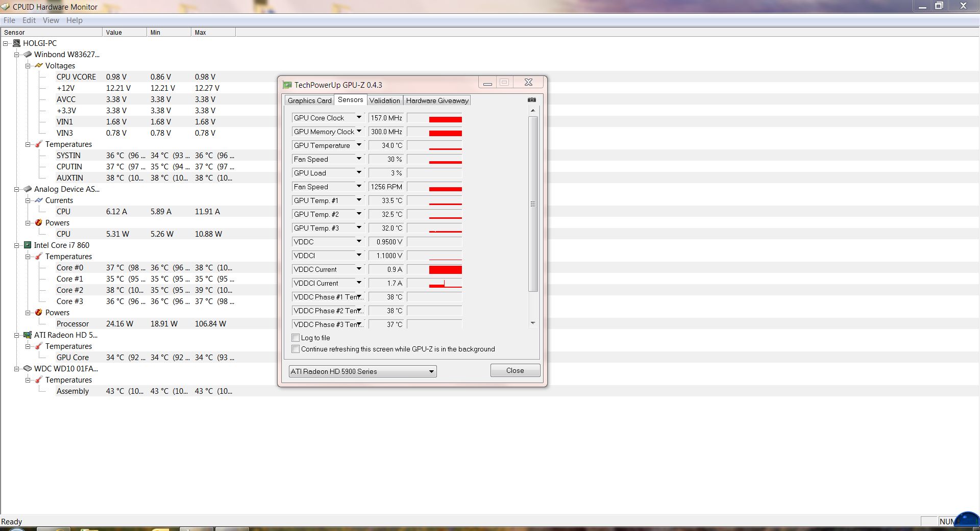
Task: Select the Sensors tab in GPU-Z
Action: click(x=351, y=100)
